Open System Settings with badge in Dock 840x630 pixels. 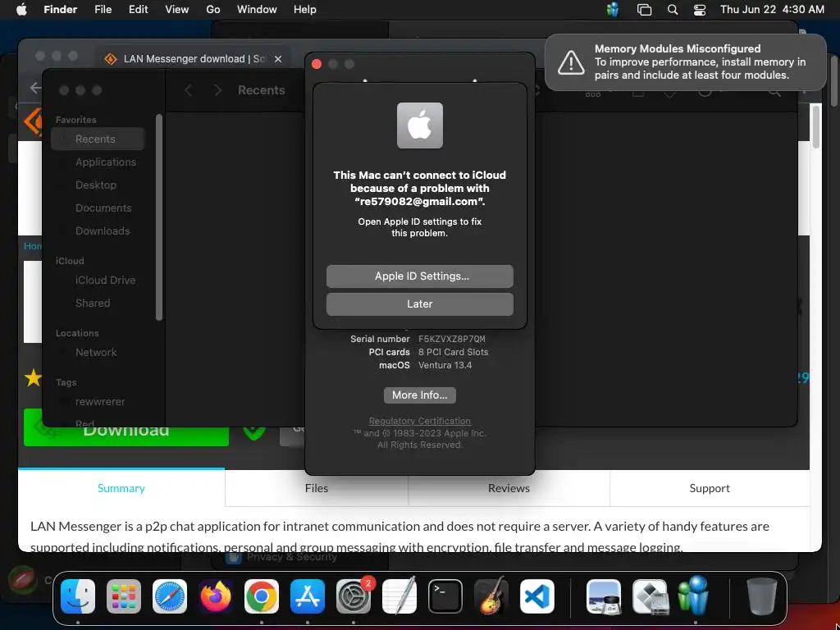pos(354,596)
